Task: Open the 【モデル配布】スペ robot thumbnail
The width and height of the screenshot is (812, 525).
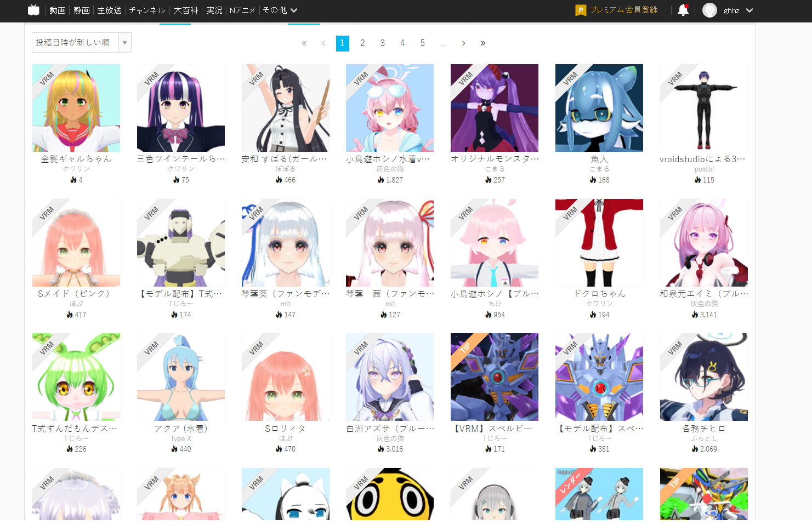Action: tap(599, 377)
